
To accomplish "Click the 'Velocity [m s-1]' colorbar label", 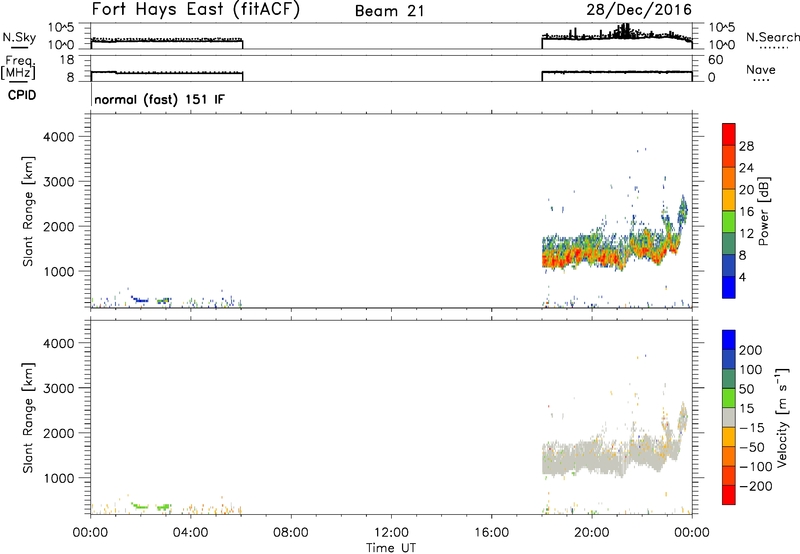I will [782, 417].
